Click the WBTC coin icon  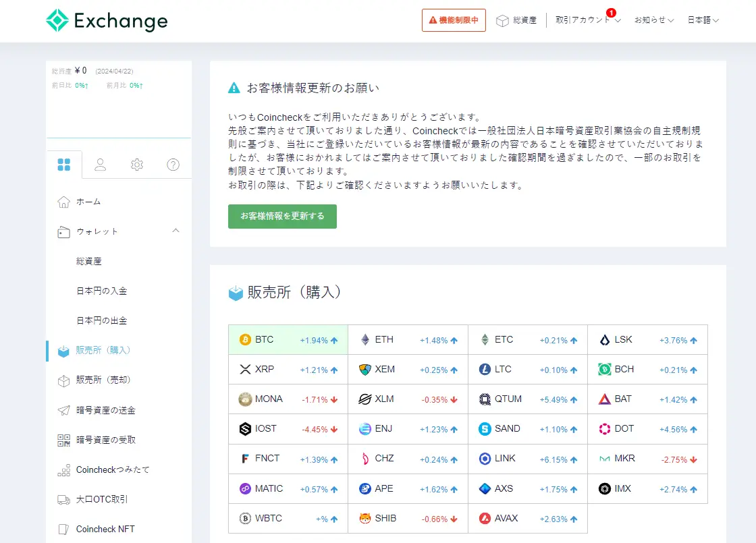tap(245, 519)
